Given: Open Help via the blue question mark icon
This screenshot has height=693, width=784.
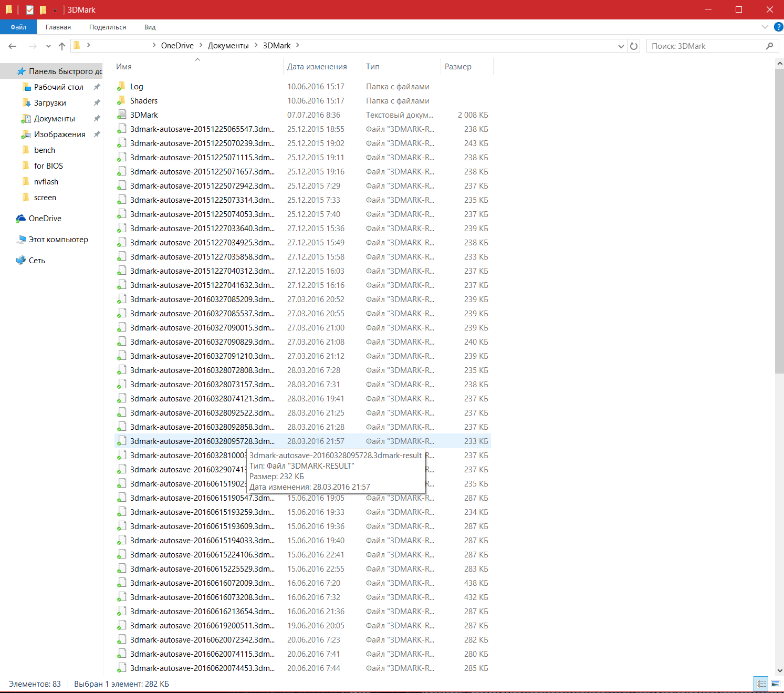Looking at the screenshot, I should (x=778, y=27).
